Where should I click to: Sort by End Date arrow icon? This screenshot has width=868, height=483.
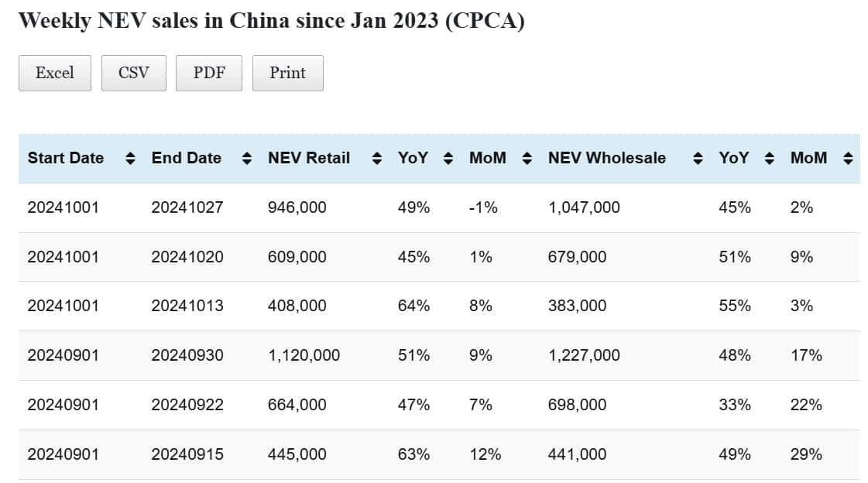(x=247, y=159)
